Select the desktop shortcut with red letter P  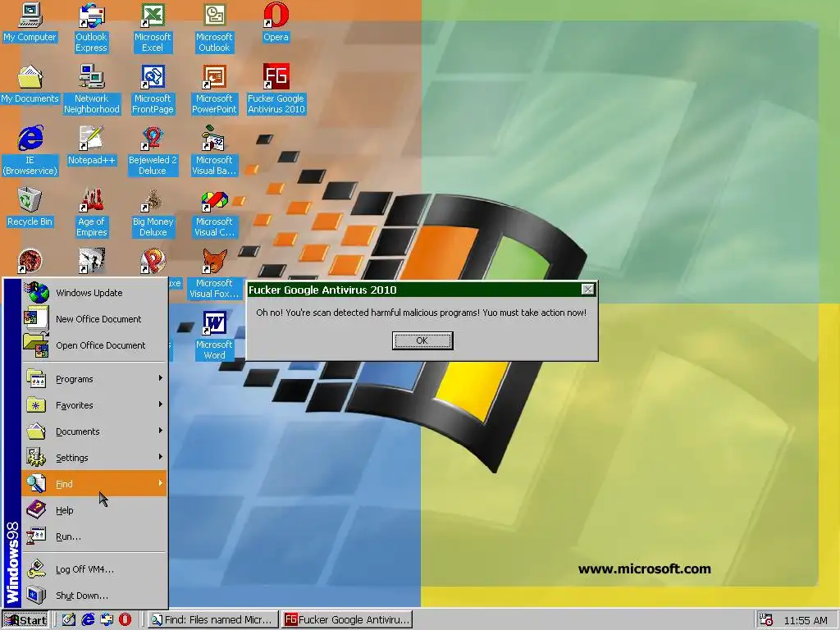pyautogui.click(x=153, y=261)
